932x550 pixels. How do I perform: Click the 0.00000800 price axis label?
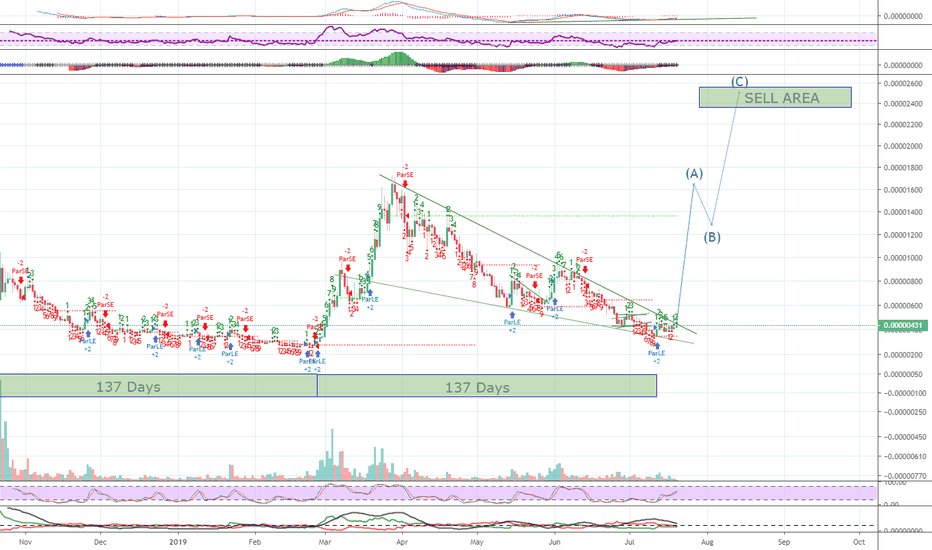click(903, 282)
